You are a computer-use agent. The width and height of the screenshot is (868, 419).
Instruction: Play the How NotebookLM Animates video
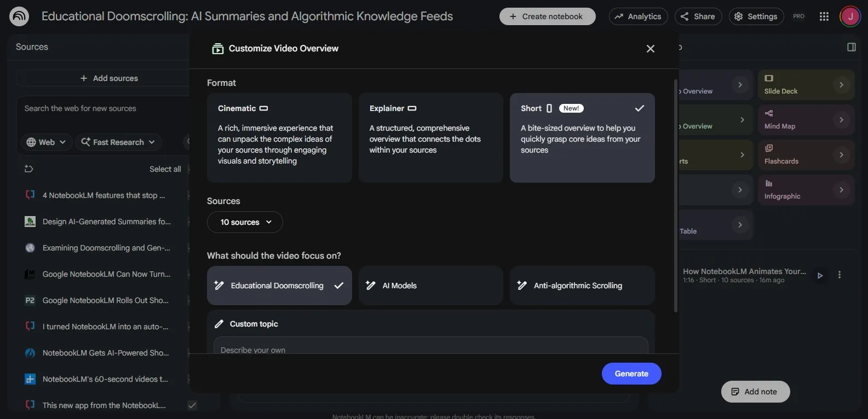pos(820,276)
